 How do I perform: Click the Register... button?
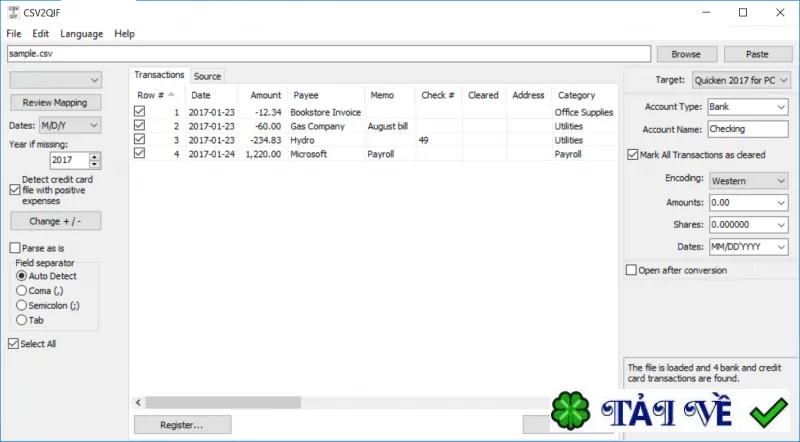pos(182,425)
